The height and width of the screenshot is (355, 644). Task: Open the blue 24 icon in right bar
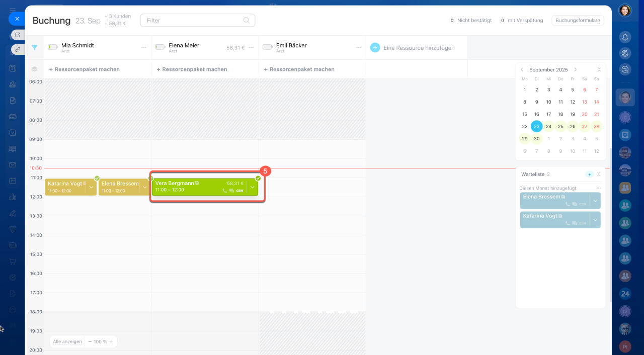coord(625,294)
